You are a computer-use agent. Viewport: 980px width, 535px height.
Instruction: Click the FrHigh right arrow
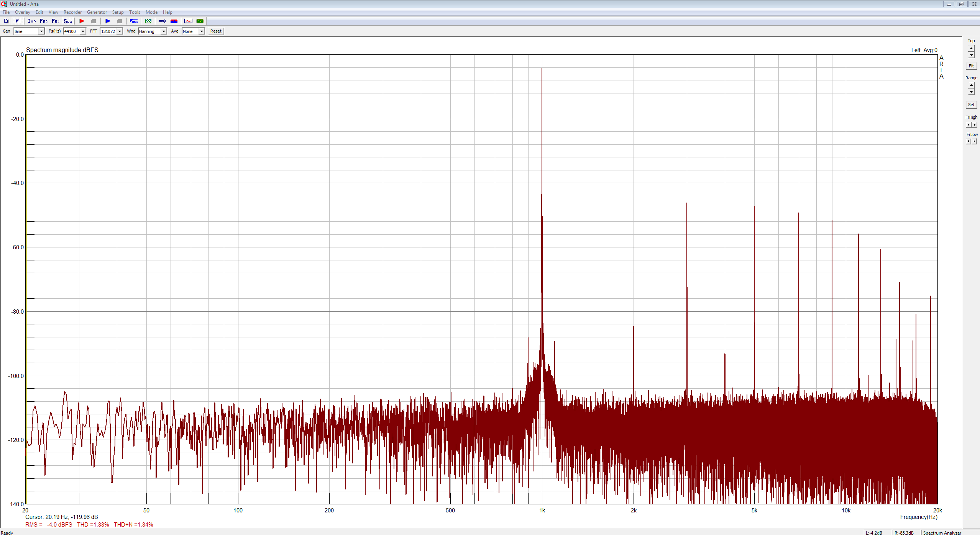(x=975, y=125)
